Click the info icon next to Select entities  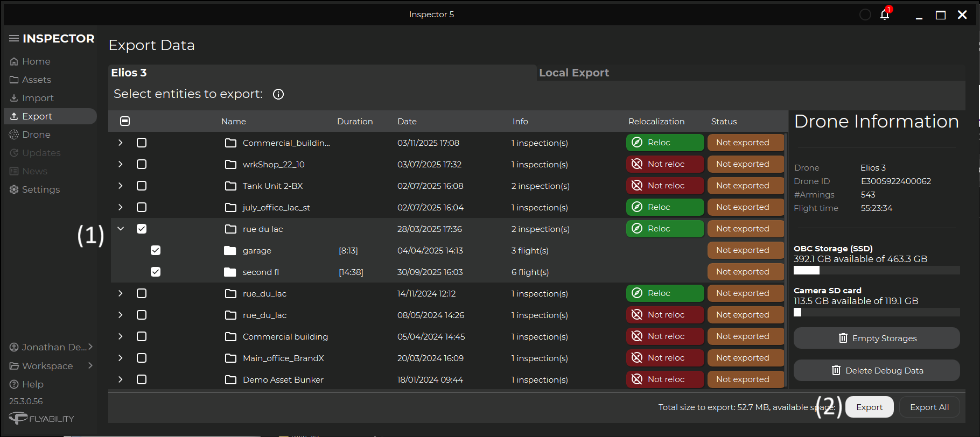tap(278, 94)
